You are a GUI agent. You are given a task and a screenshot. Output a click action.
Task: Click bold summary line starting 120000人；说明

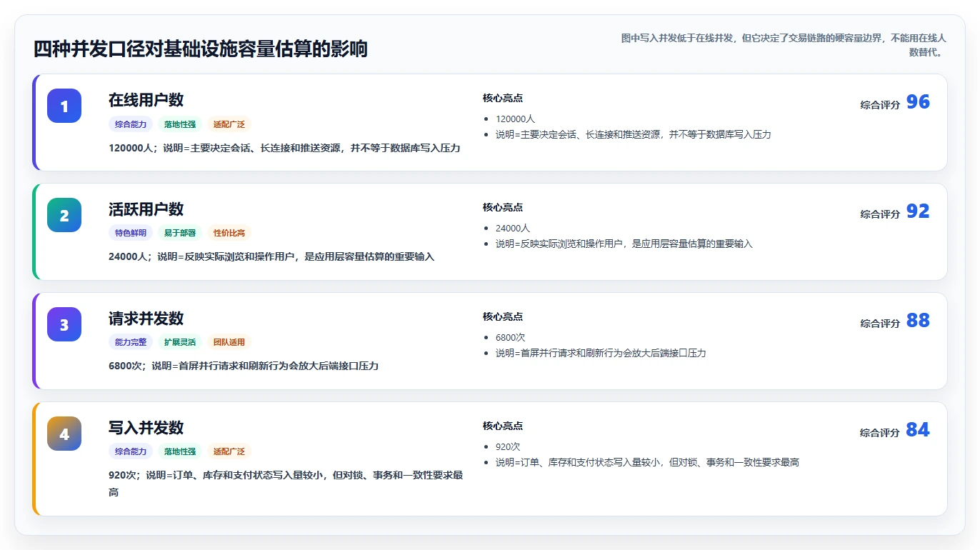pos(284,149)
